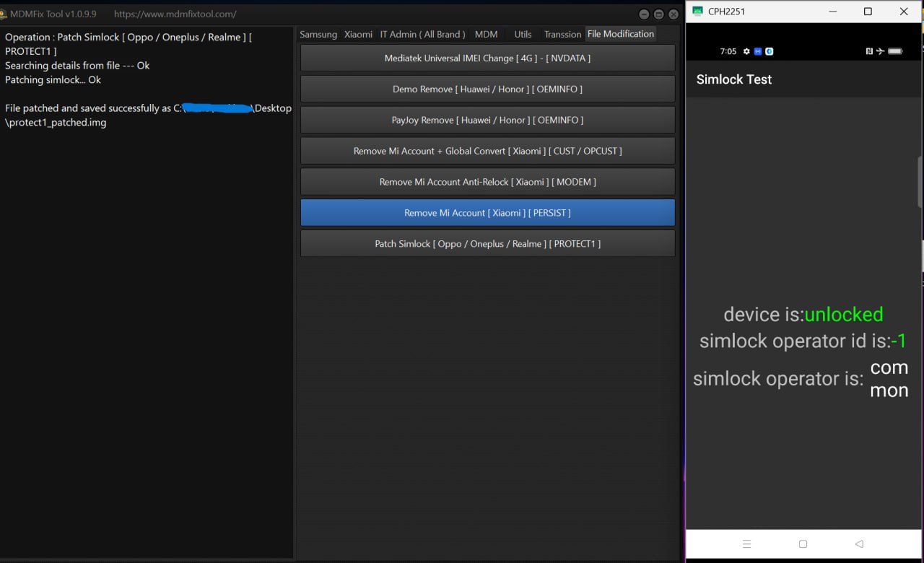Tap the blue notification icon in phone status bar
The image size is (924, 563).
(x=758, y=51)
